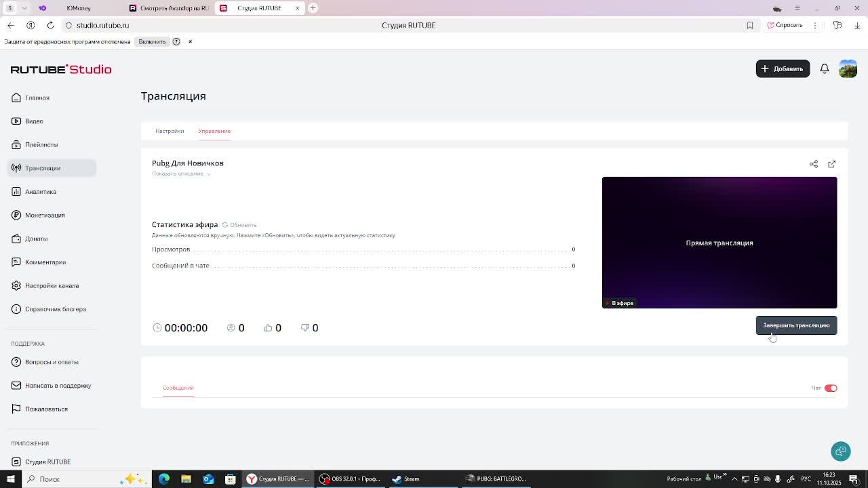Switch to the Настройки tab
The image size is (868, 488).
[170, 131]
